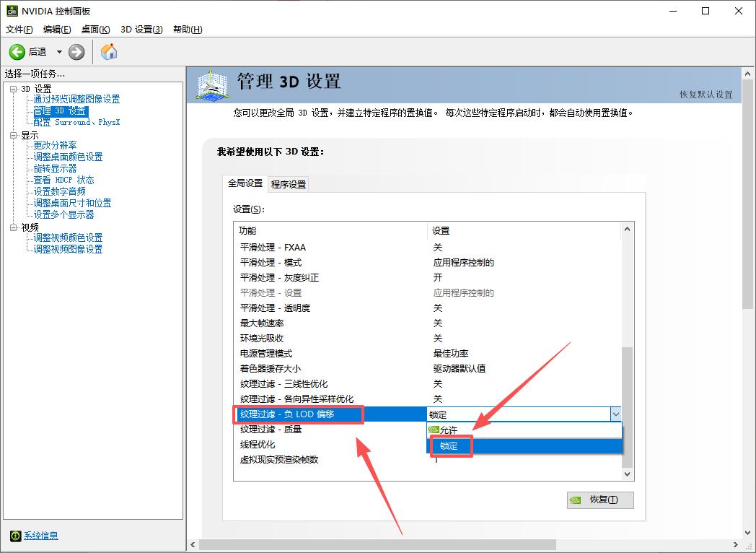Choose 锁定 in the dropdown list
This screenshot has height=553, width=756.
(x=524, y=446)
